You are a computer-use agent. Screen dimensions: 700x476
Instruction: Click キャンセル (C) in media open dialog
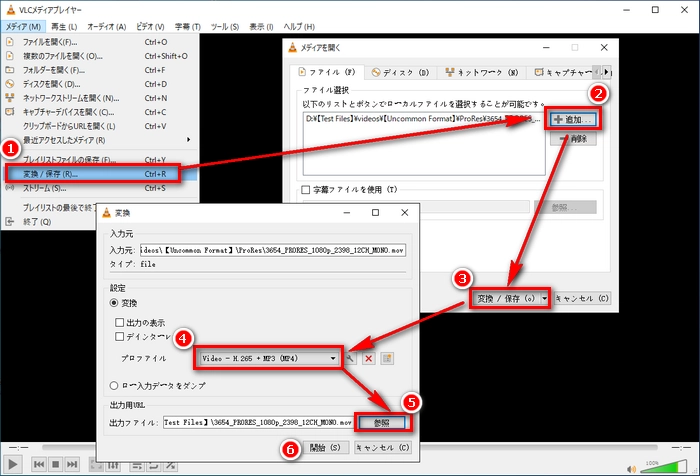582,298
